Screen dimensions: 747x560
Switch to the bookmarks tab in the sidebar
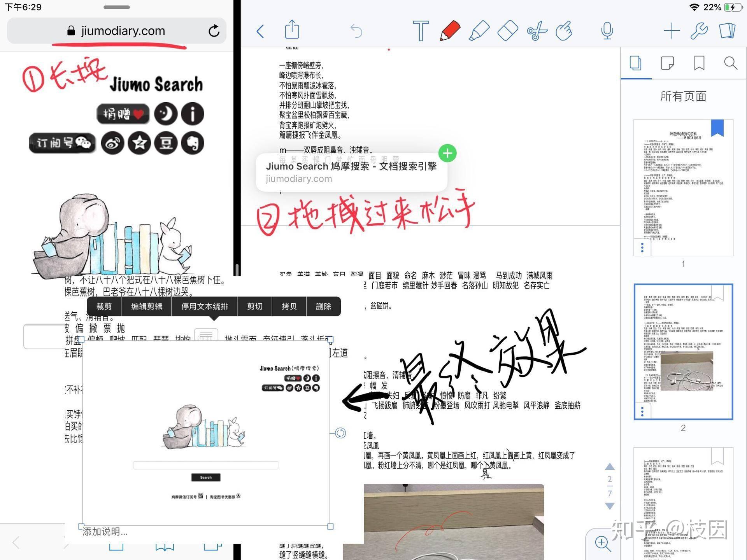click(x=699, y=63)
